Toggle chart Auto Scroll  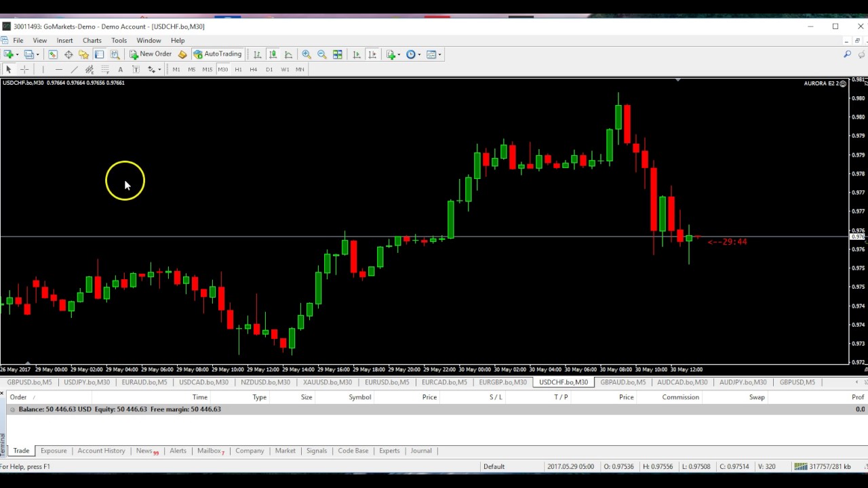357,54
